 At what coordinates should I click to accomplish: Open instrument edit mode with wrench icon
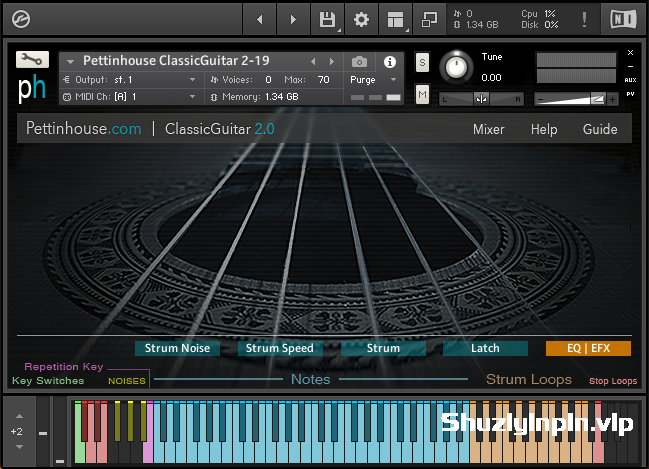32,60
